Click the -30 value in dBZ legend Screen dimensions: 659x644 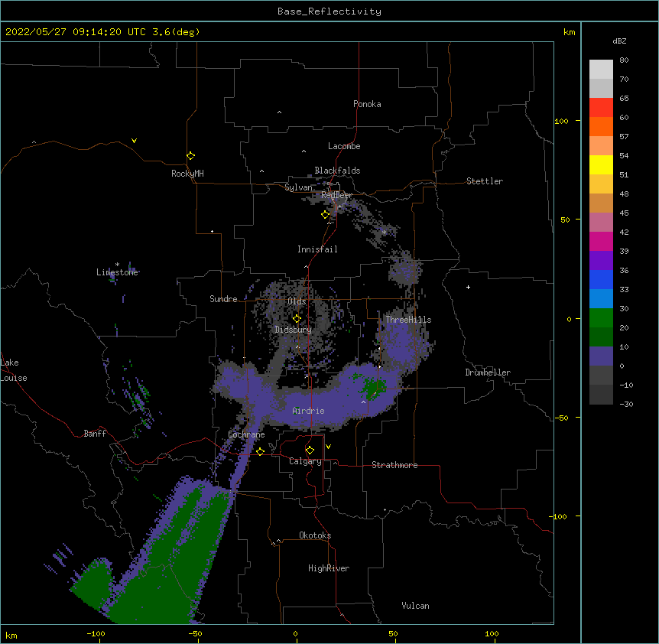[626, 404]
